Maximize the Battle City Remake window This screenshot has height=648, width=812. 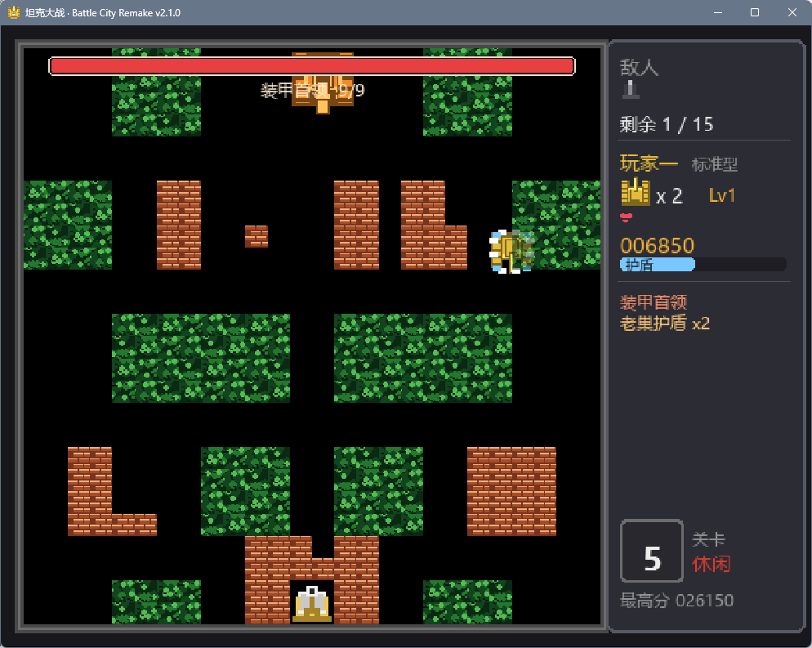coord(755,12)
